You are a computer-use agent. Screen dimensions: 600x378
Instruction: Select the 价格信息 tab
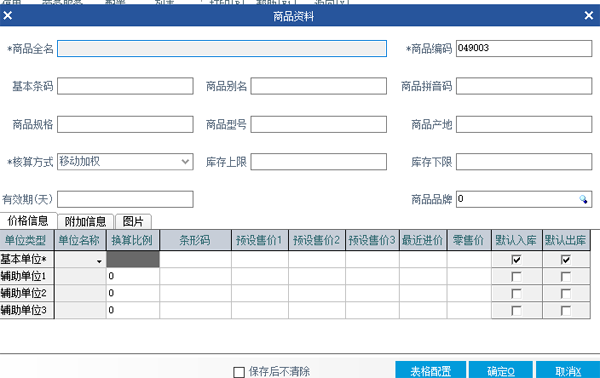pyautogui.click(x=28, y=221)
